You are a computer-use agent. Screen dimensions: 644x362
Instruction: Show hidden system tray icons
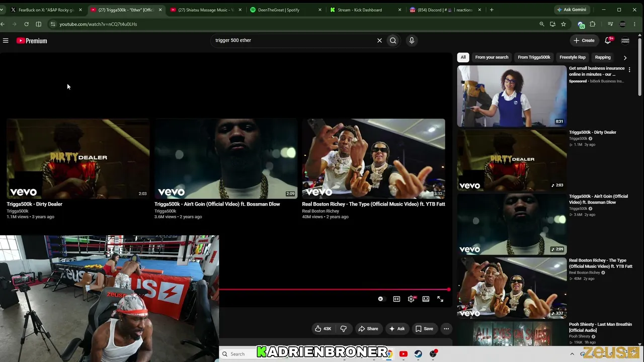tap(572, 354)
